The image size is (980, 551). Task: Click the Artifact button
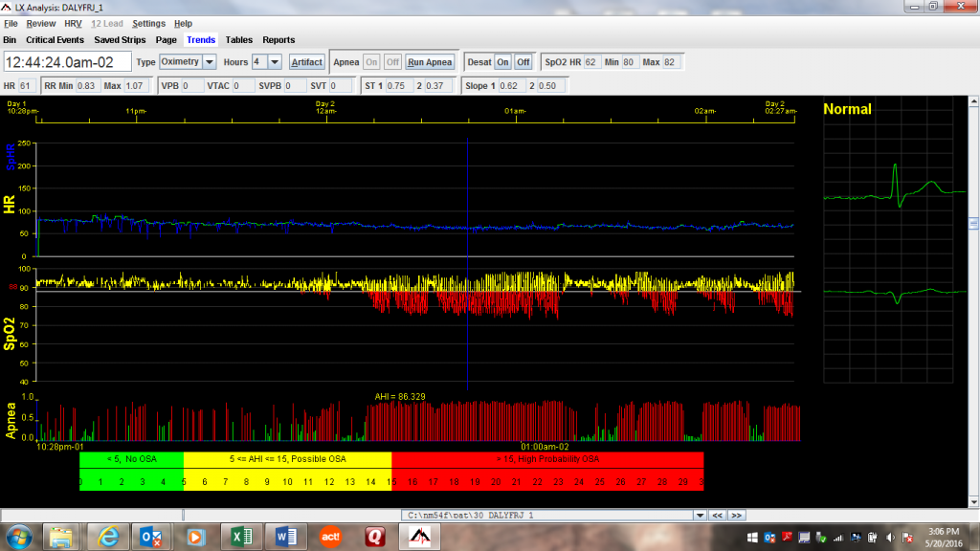click(307, 62)
